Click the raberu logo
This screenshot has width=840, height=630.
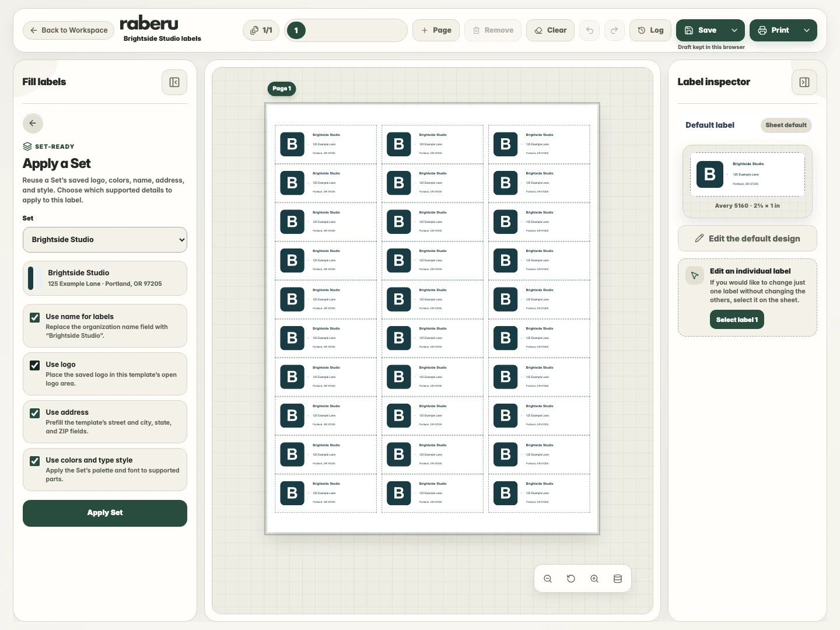click(x=149, y=23)
